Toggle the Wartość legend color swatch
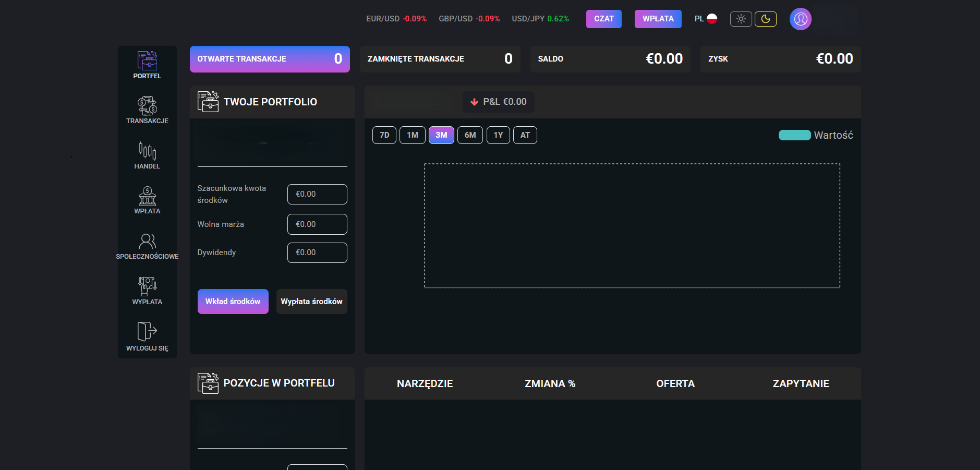 (795, 135)
